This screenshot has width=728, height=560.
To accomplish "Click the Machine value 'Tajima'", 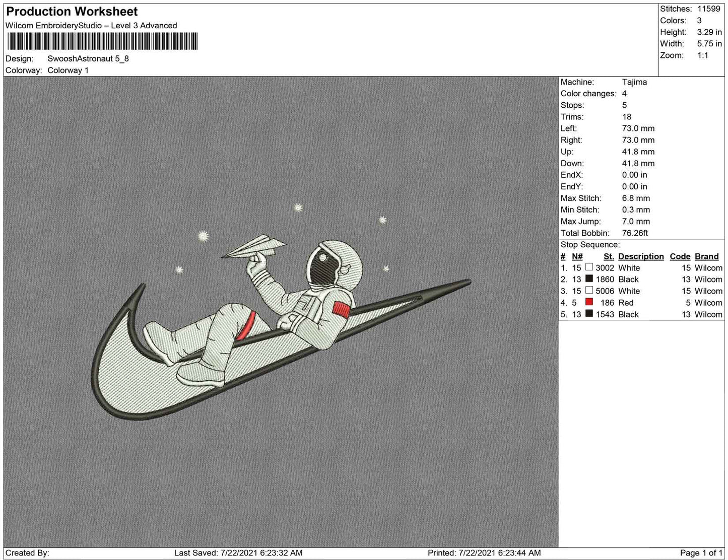I will pyautogui.click(x=634, y=82).
